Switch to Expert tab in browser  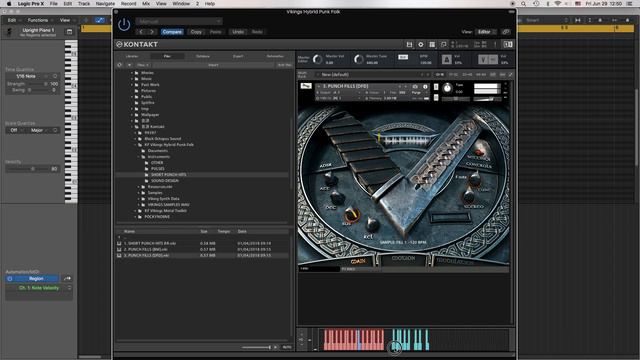pos(238,56)
